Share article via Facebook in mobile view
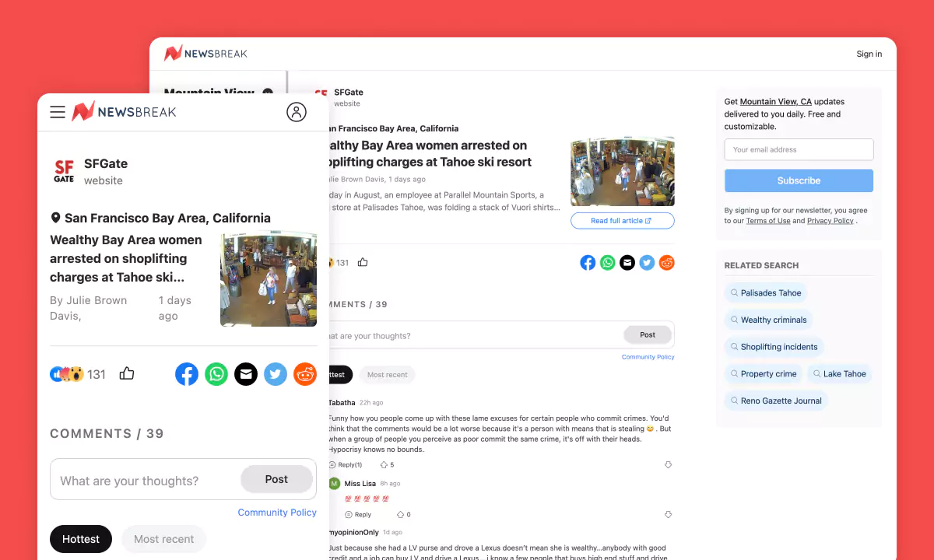Viewport: 934px width, 560px height. pyautogui.click(x=187, y=374)
